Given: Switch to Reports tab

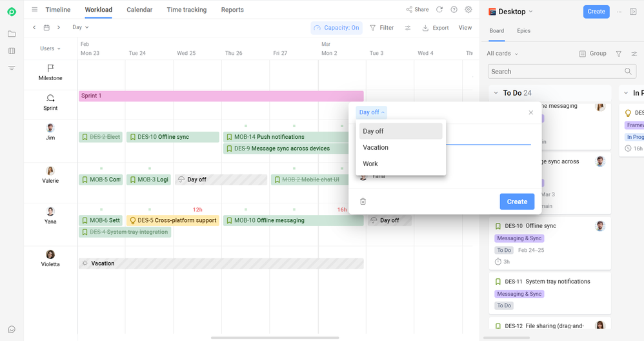Looking at the screenshot, I should coord(232,10).
